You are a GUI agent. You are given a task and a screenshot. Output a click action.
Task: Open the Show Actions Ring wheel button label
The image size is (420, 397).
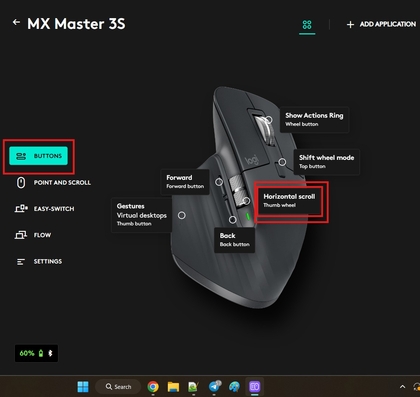[x=314, y=119]
